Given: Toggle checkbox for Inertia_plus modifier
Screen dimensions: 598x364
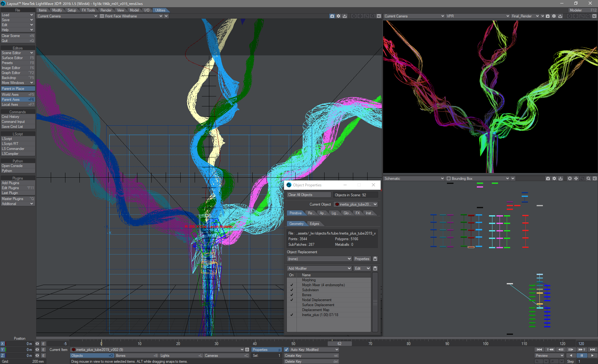Looking at the screenshot, I should click(x=292, y=314).
